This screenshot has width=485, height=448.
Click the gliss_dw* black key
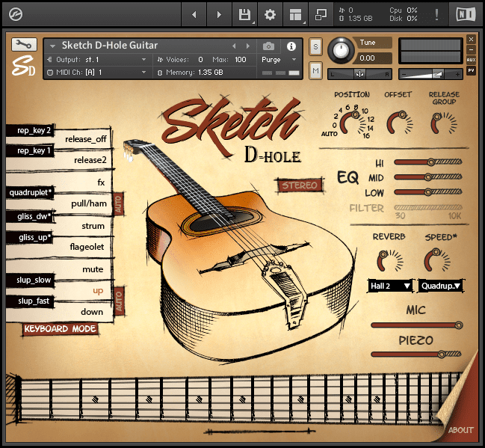31,216
